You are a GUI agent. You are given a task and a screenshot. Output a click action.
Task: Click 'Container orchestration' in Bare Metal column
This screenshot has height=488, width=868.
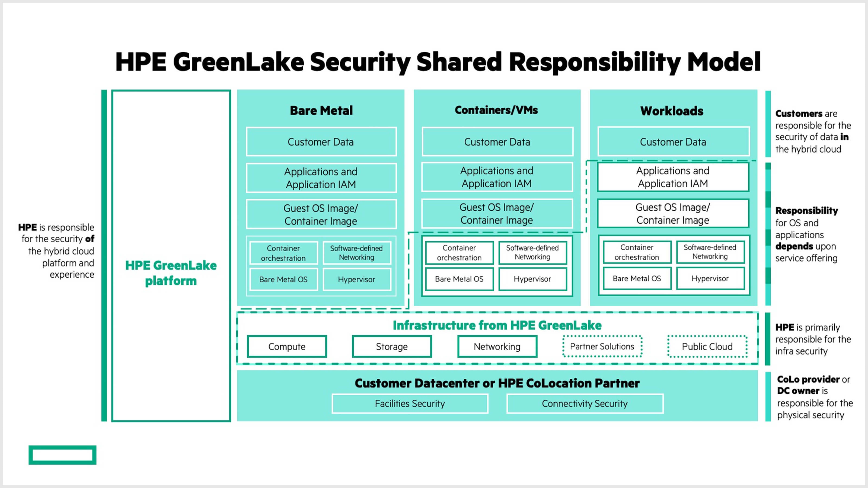pos(283,253)
